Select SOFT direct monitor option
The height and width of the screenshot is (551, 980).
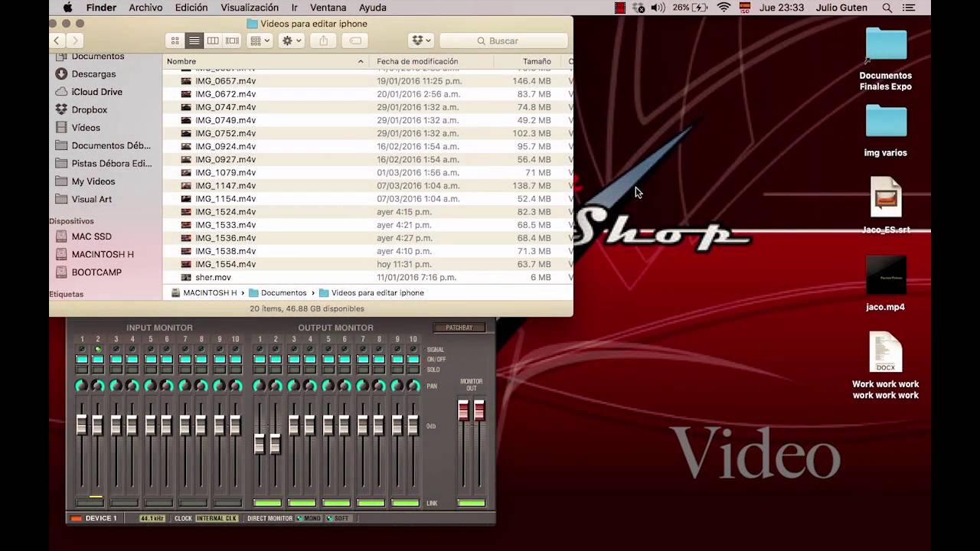click(x=338, y=519)
